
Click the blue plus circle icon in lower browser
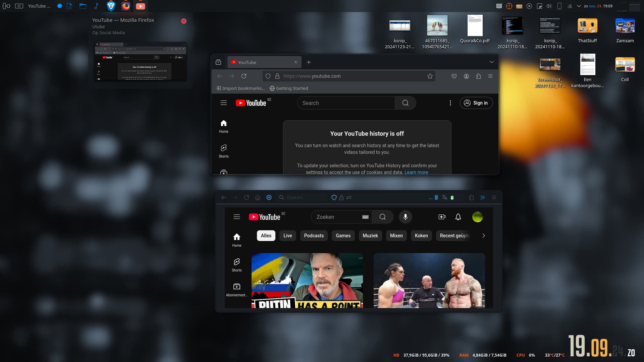269,197
